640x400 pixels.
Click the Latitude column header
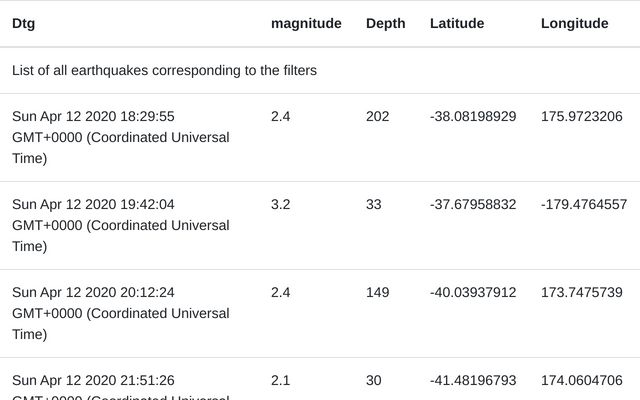[x=456, y=24]
